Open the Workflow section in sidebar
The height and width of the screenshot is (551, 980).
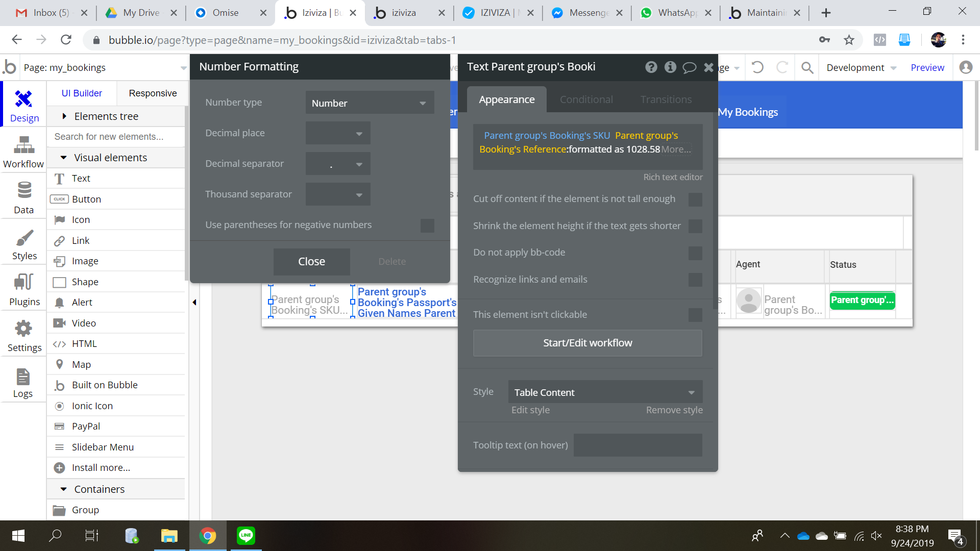point(23,152)
